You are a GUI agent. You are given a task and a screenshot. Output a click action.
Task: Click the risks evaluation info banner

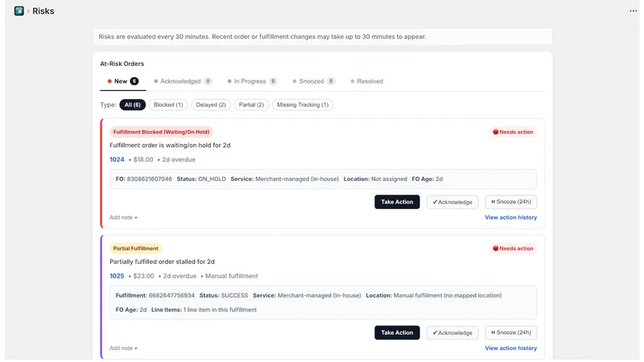tap(323, 36)
